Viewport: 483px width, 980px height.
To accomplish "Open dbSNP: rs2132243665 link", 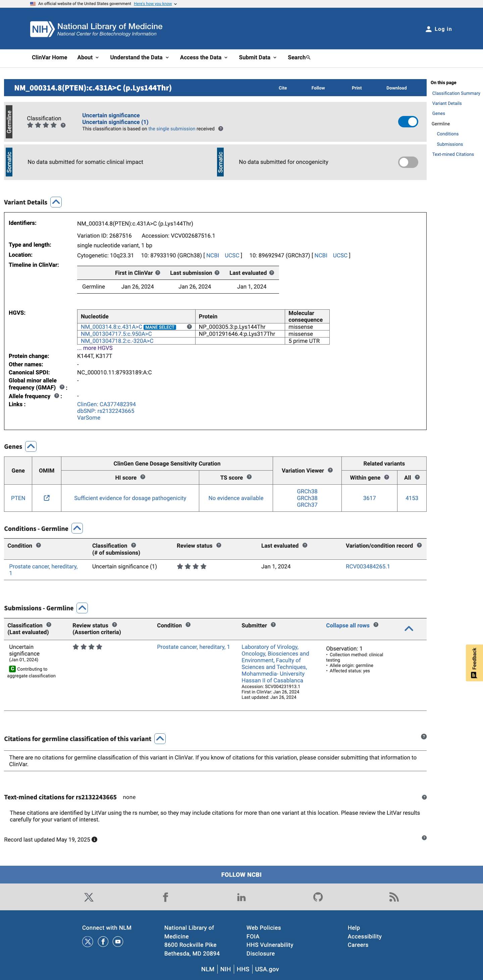I will 106,411.
